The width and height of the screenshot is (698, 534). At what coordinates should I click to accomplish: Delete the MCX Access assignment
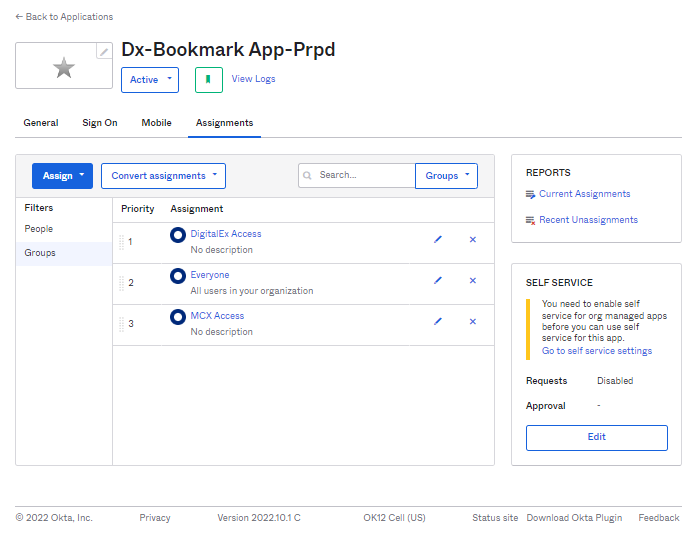click(473, 322)
